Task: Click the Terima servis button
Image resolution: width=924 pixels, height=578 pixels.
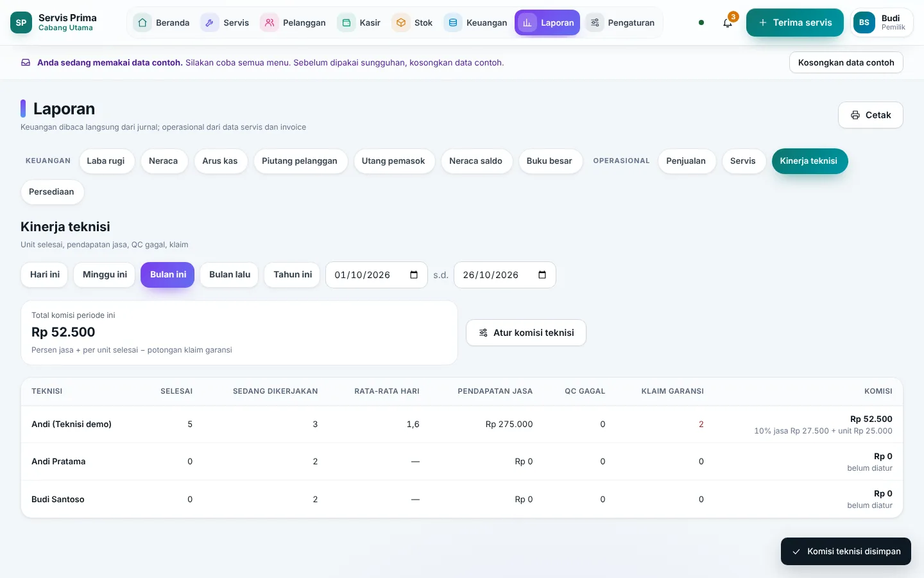Action: (795, 22)
